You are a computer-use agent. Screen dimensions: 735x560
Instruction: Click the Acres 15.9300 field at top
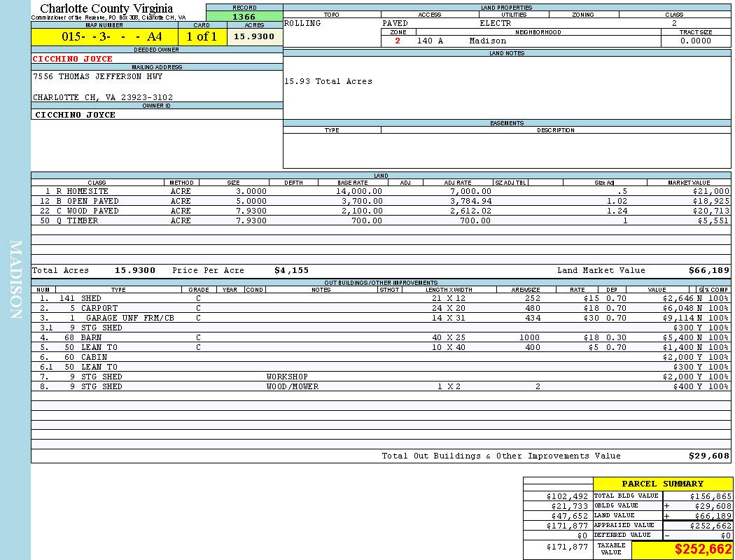click(254, 37)
